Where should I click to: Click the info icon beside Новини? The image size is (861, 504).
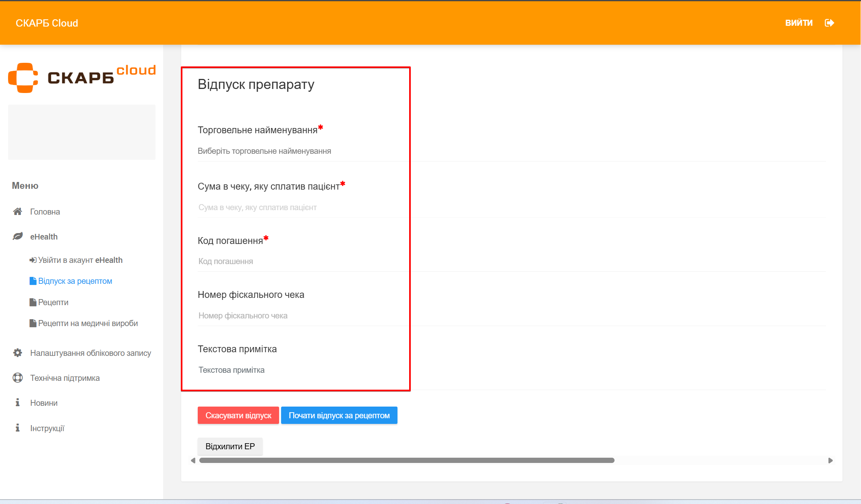tap(17, 403)
